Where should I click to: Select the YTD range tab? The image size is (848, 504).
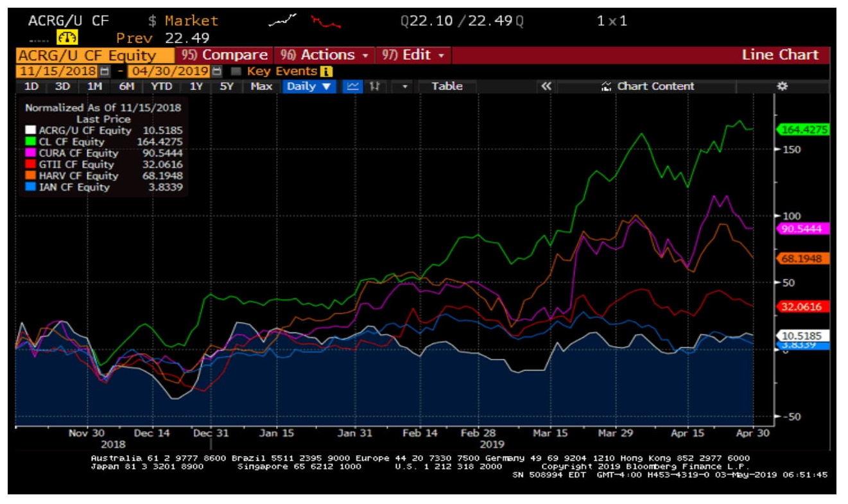coord(160,86)
